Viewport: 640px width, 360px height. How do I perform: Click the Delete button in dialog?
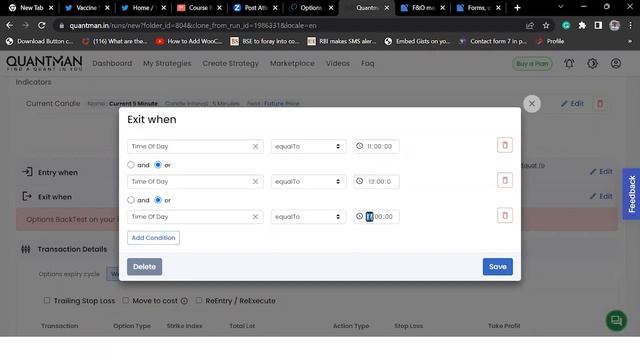[x=144, y=267]
